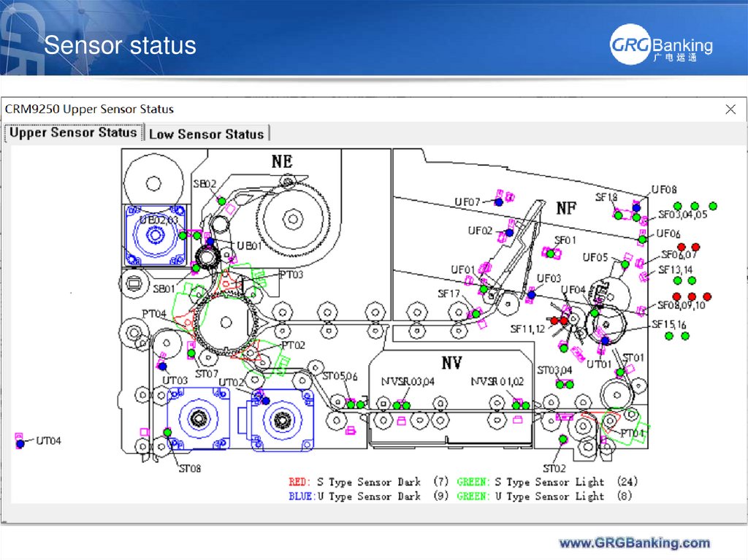Click the UF08 sensor indicator
The image size is (748, 560).
[636, 208]
